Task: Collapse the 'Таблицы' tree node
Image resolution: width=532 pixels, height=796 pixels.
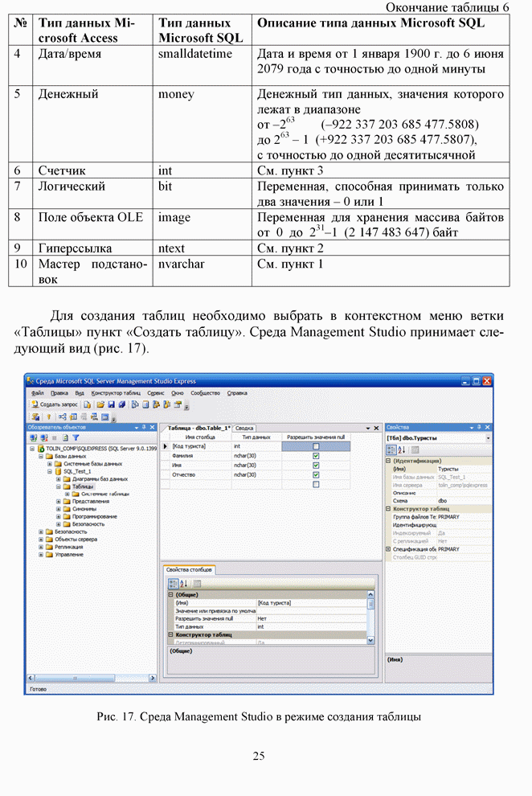Action: tap(59, 486)
